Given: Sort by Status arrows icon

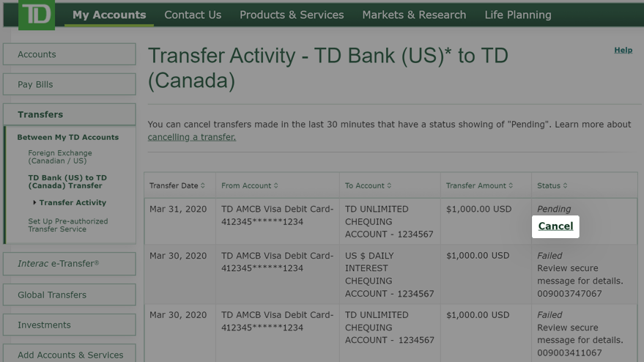Looking at the screenshot, I should pos(565,185).
